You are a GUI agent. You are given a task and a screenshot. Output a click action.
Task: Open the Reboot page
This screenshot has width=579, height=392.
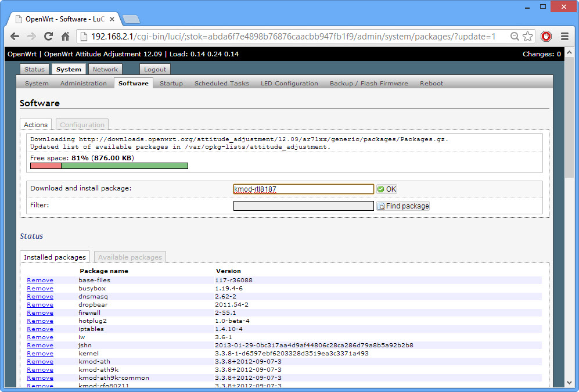tap(431, 83)
